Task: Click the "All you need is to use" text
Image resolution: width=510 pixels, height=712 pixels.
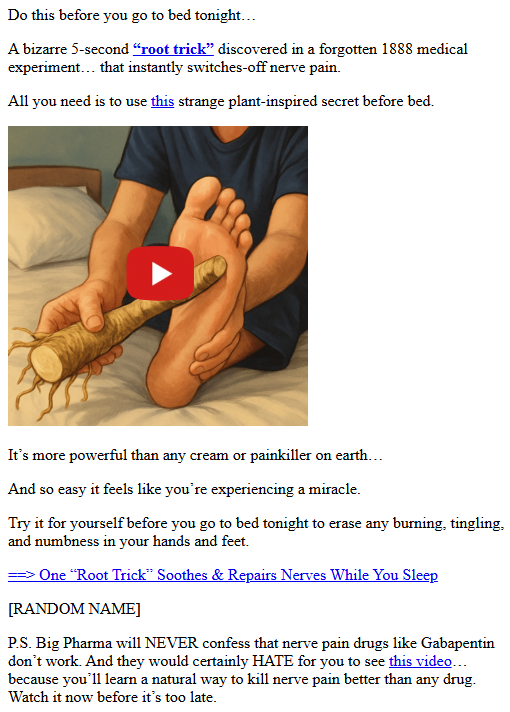Action: click(77, 101)
